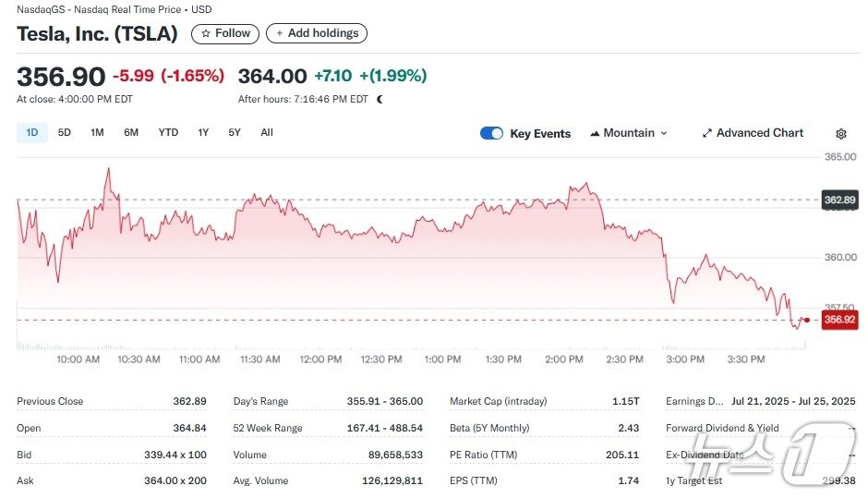
Task: Toggle the Key Events switch
Action: pyautogui.click(x=491, y=133)
